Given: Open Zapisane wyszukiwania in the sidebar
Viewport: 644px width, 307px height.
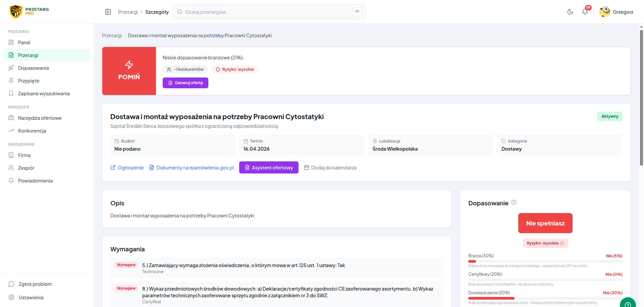Looking at the screenshot, I should coord(47,93).
